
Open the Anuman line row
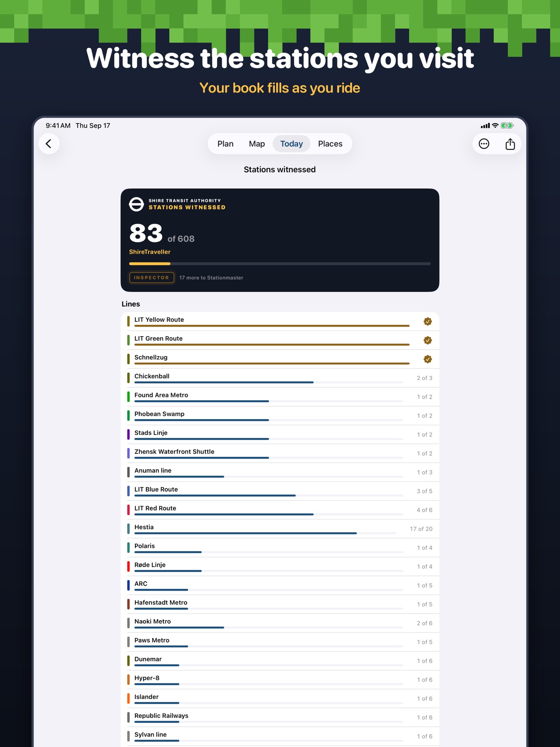(280, 473)
